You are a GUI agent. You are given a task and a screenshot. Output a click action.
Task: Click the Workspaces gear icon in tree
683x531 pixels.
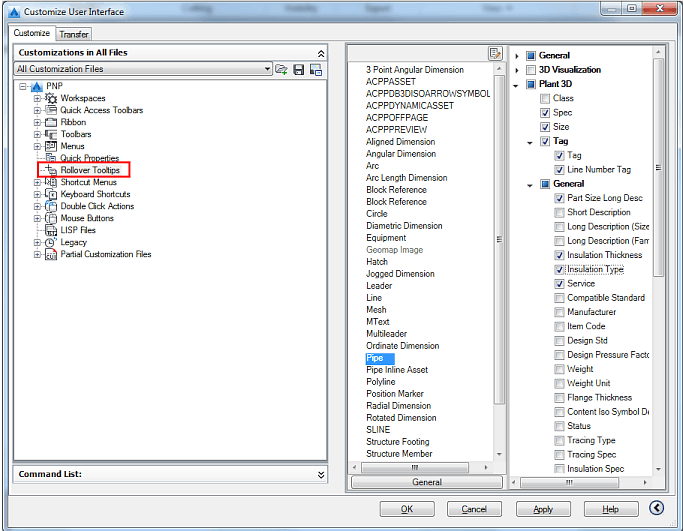[x=51, y=98]
